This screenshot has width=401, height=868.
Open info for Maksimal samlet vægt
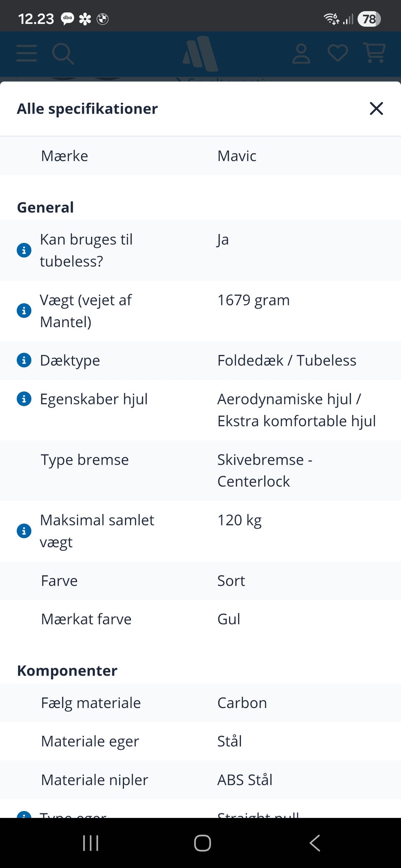pyautogui.click(x=24, y=531)
